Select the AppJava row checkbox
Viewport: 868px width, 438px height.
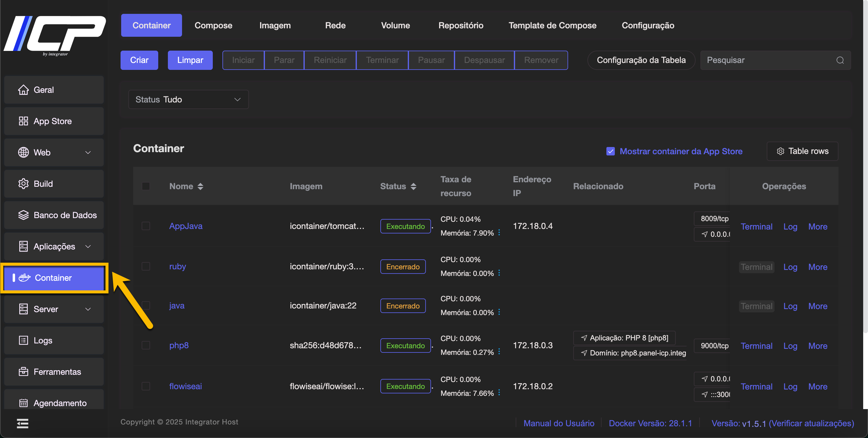[146, 226]
